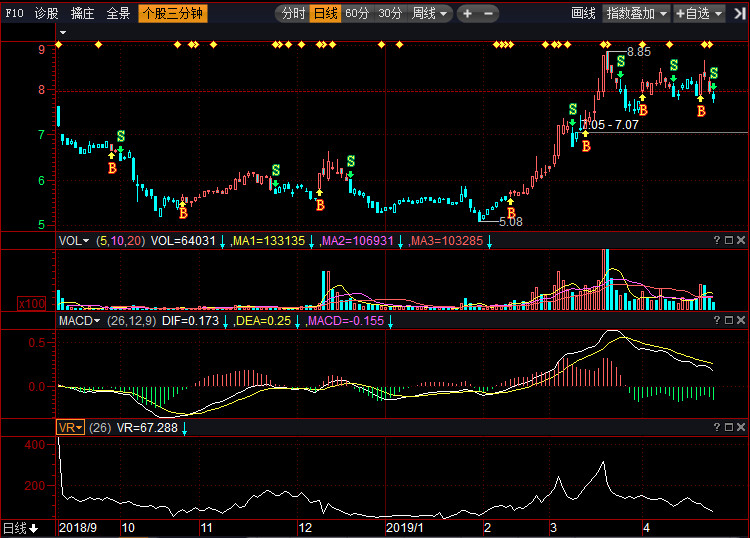Switch to 日线 daily chart period
The width and height of the screenshot is (750, 538).
[x=325, y=13]
